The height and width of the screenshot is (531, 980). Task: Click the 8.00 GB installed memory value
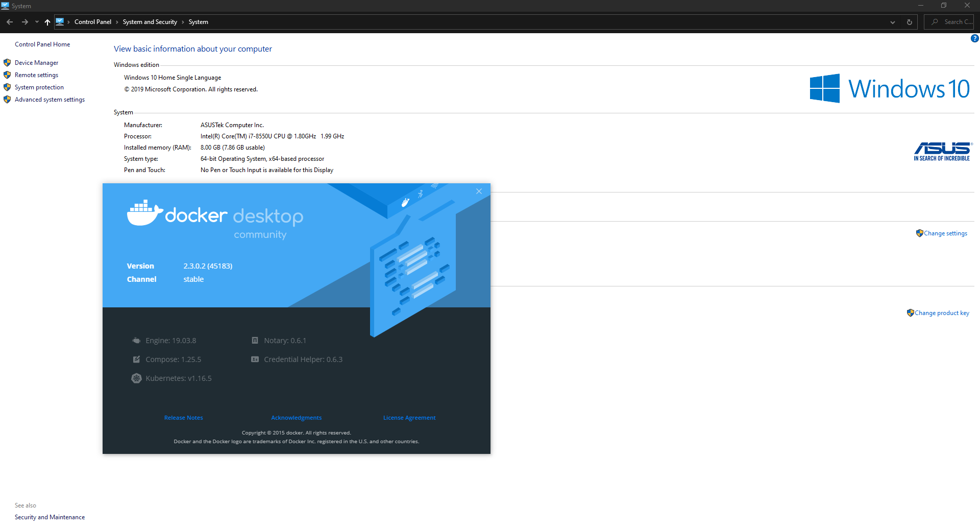tap(233, 148)
